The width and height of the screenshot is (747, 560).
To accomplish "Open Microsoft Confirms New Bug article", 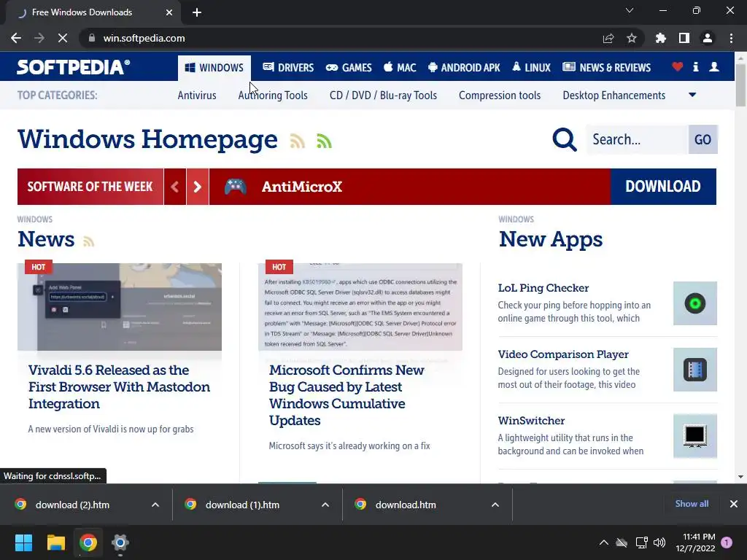I will (x=347, y=395).
